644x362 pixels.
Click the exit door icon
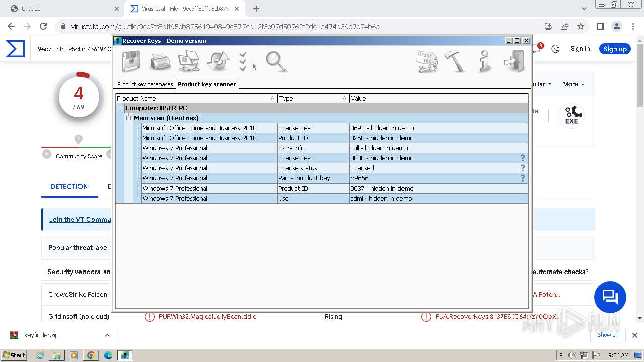pos(514,62)
